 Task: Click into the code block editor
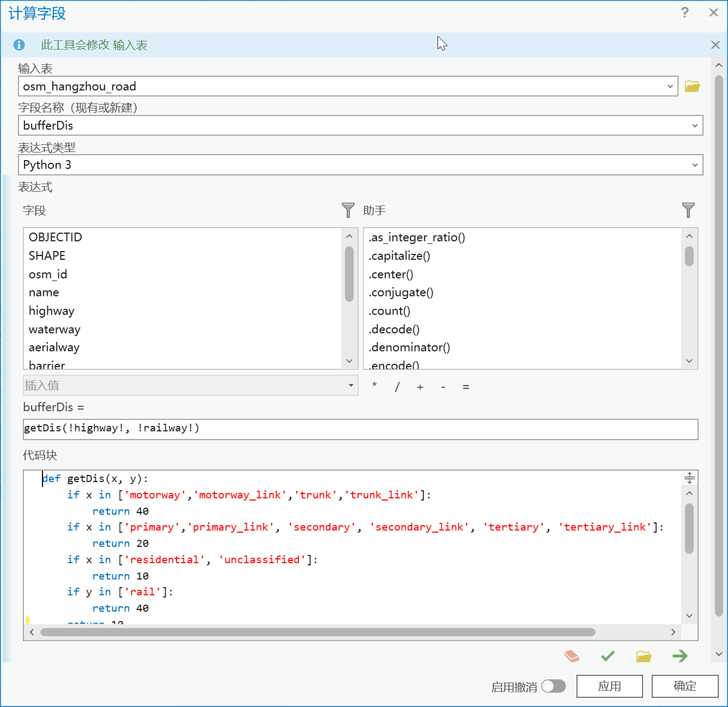pyautogui.click(x=352, y=547)
